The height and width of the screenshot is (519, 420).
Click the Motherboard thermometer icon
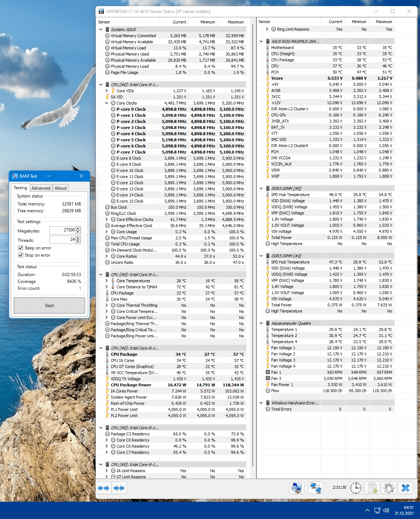268,48
